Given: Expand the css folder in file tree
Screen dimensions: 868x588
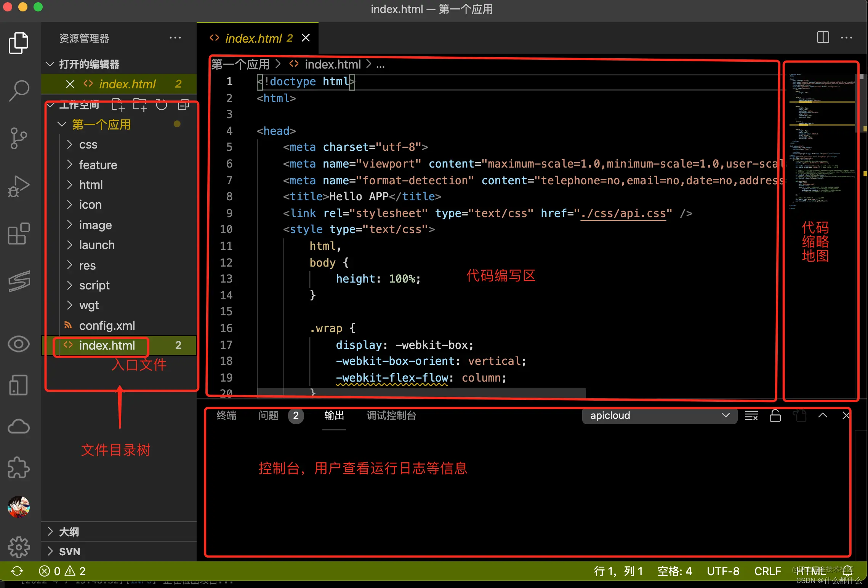Looking at the screenshot, I should (x=71, y=145).
